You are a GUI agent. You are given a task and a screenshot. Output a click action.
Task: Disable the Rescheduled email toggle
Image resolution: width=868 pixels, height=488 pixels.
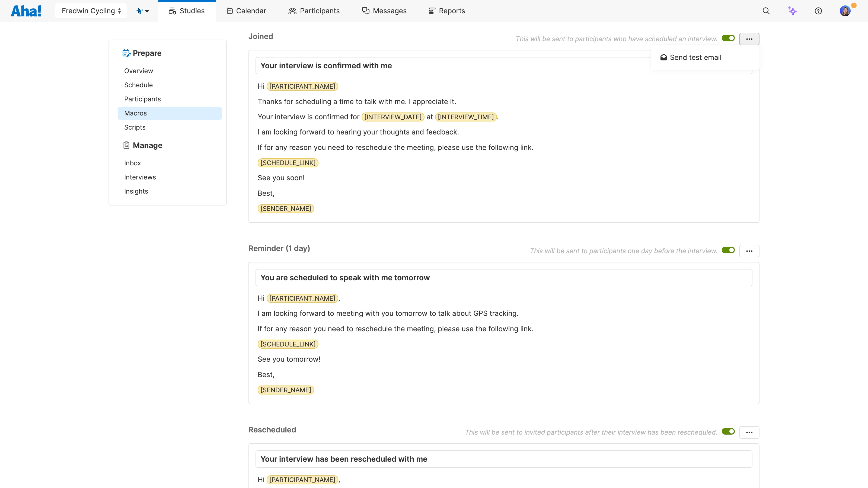[x=728, y=431]
